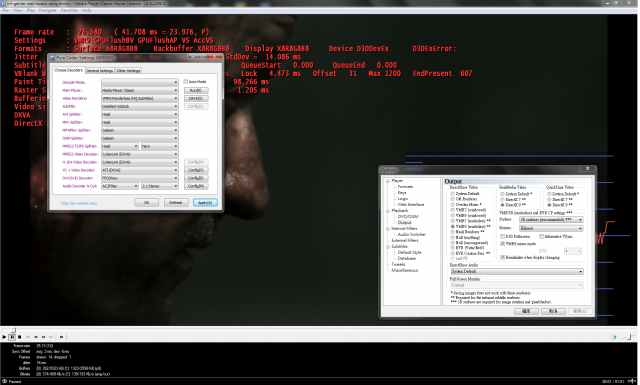Open the View menu
Viewport: 640px width, 385px height.
pos(18,10)
